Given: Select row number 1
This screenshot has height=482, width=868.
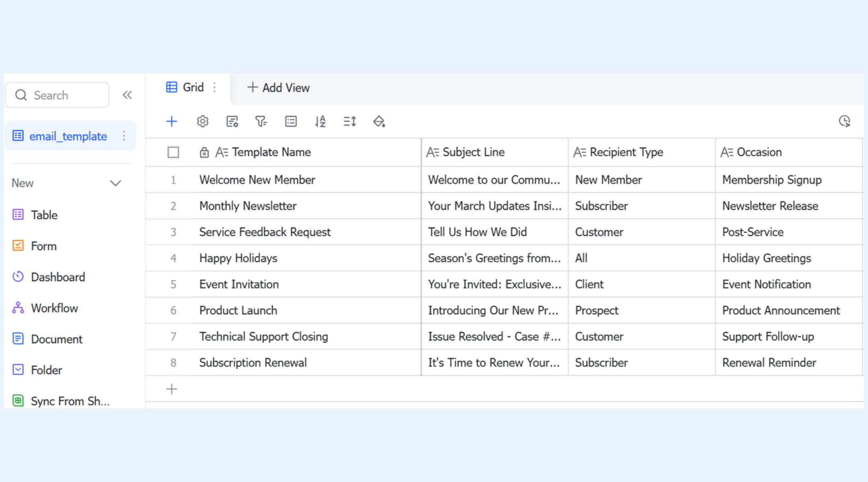Looking at the screenshot, I should click(x=173, y=180).
